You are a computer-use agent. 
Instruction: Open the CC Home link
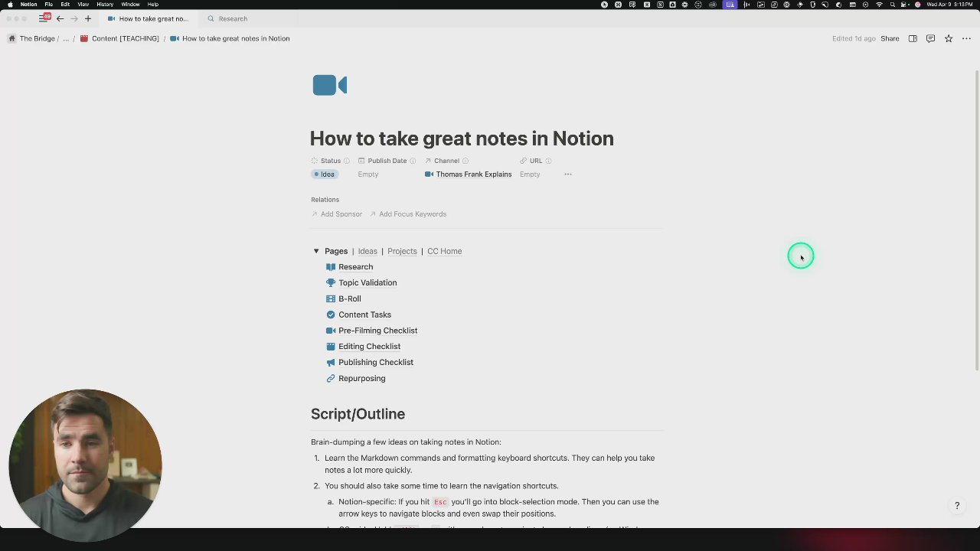click(444, 251)
